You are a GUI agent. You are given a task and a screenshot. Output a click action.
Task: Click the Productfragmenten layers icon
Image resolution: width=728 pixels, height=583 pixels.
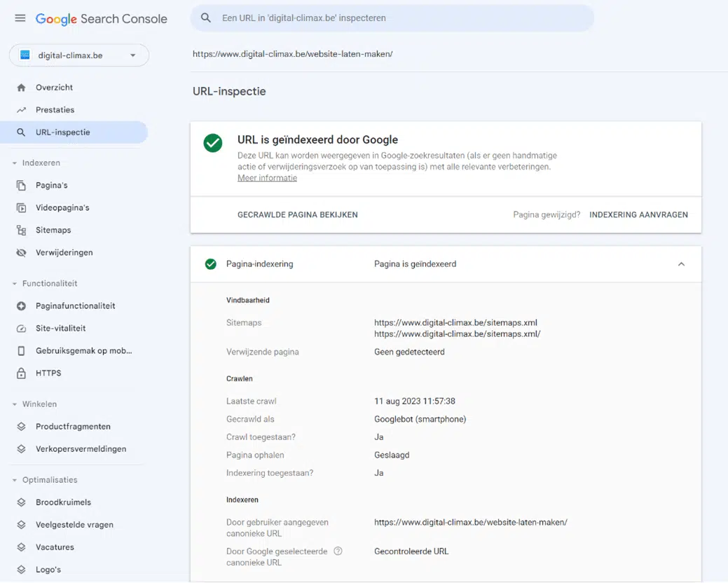click(21, 427)
